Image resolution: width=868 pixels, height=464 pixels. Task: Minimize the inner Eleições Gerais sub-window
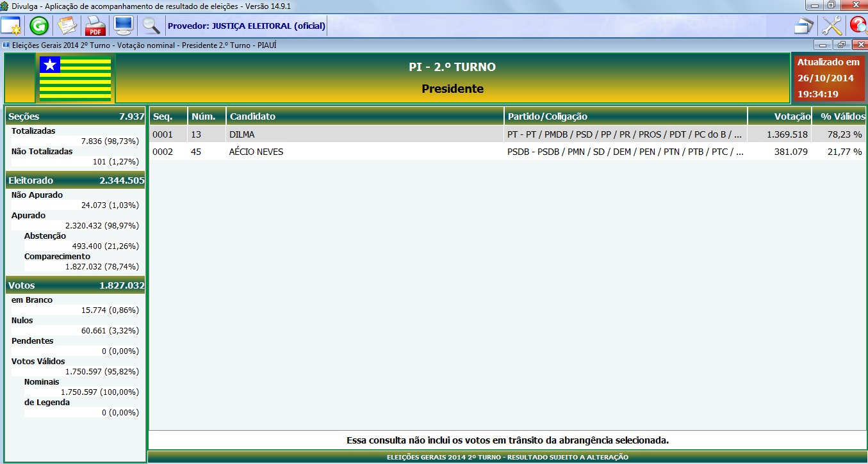point(823,45)
